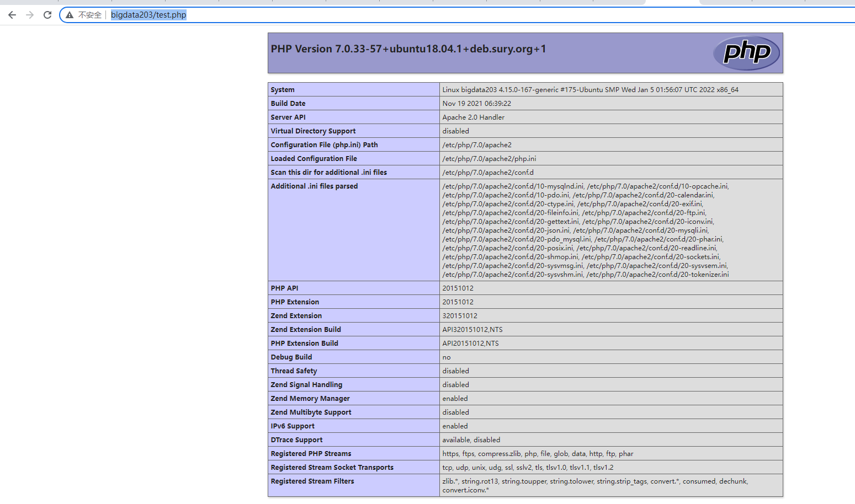Screen dimensions: 855x504
Task: Click the zlib.*, string.rot13 filters value
Action: click(x=595, y=485)
